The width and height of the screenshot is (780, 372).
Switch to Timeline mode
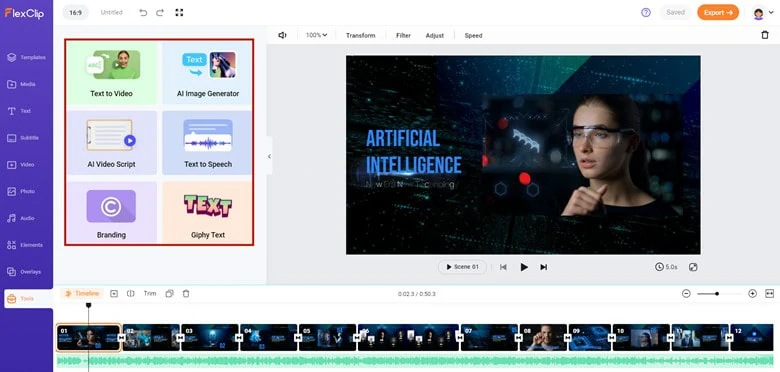(82, 293)
